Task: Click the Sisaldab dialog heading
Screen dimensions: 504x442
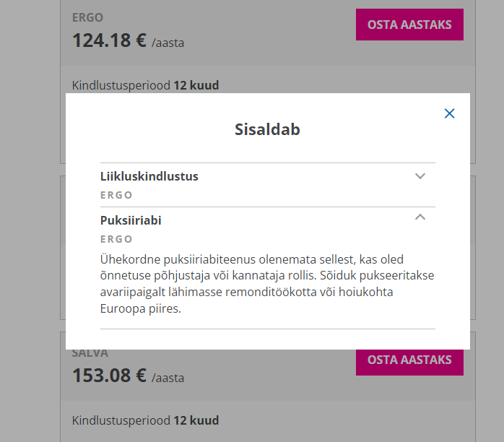Action: (267, 130)
